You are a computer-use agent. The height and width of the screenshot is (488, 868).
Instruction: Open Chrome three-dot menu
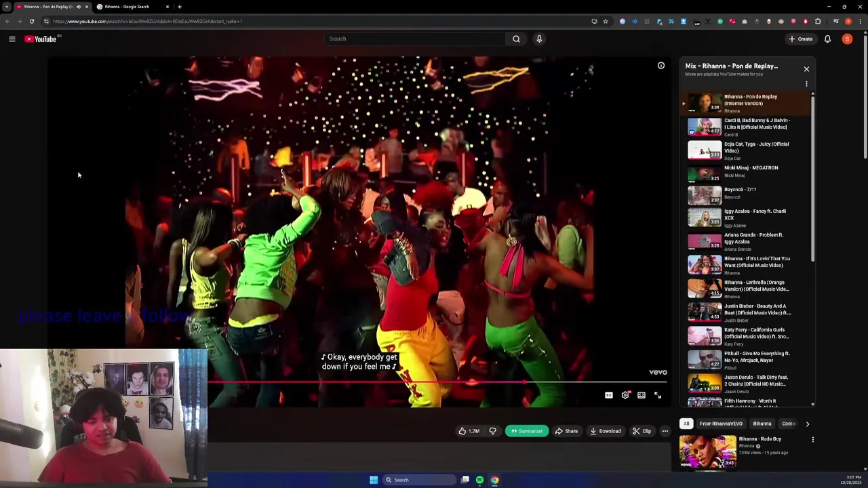click(860, 21)
